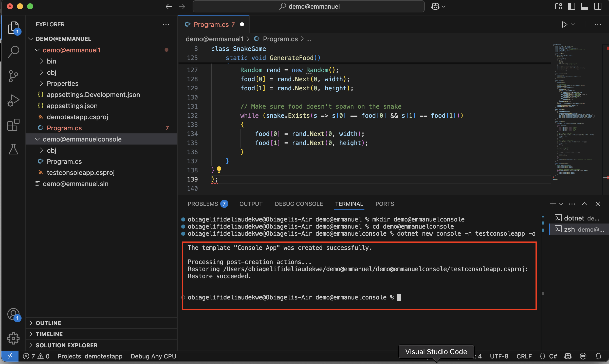Click the Customize Layout icon
Image resolution: width=609 pixels, height=364 pixels.
click(559, 6)
